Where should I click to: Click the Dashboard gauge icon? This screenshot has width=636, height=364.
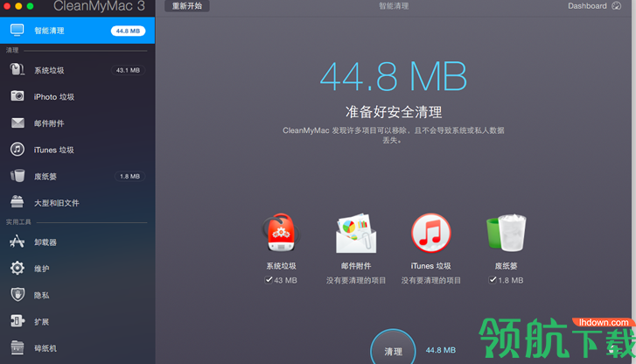point(616,5)
